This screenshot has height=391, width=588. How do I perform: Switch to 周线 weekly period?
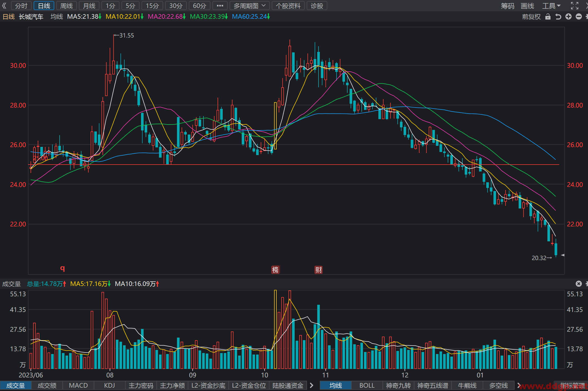pyautogui.click(x=66, y=6)
